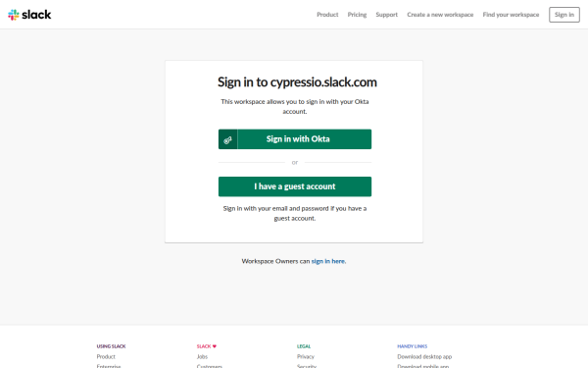
Task: Go to Pricing page
Action: tap(357, 15)
